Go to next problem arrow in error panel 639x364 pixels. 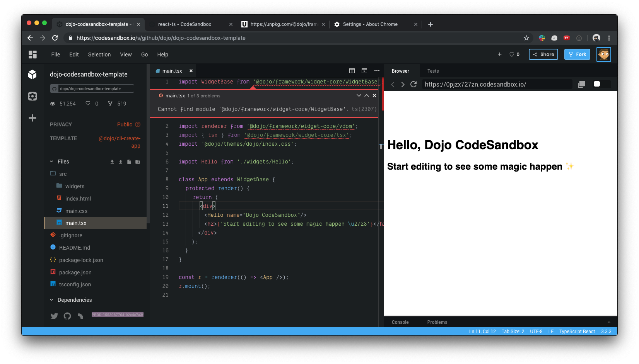pos(359,95)
